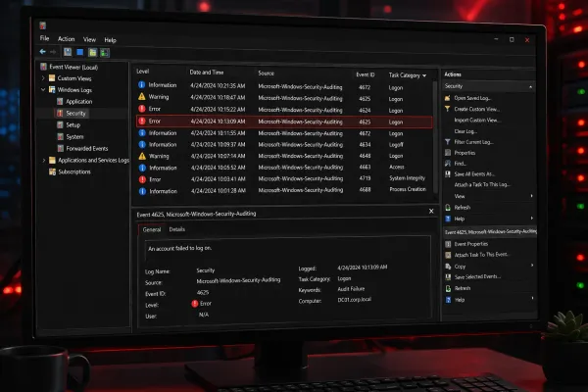The image size is (588, 392).
Task: Select the Subscriptions node icon
Action: pyautogui.click(x=52, y=171)
